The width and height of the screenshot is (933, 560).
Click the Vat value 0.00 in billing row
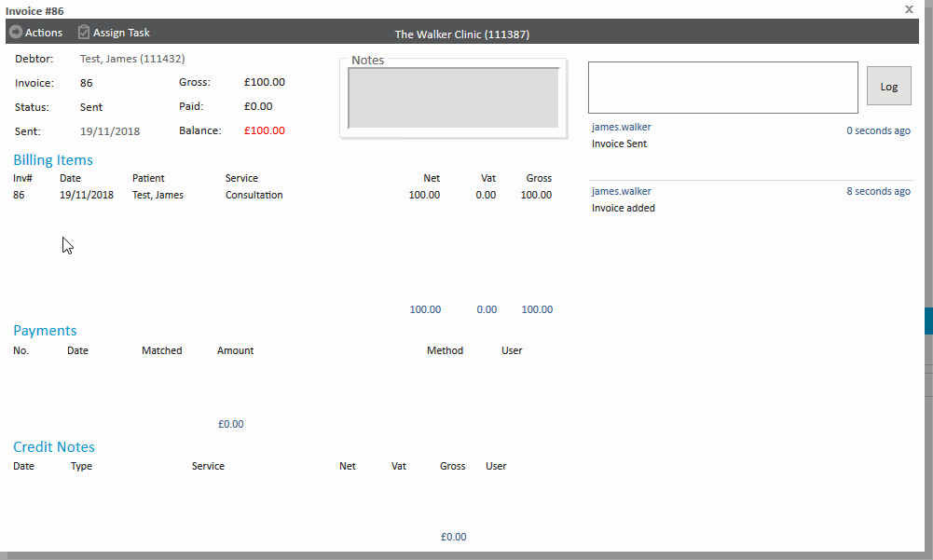pyautogui.click(x=486, y=195)
